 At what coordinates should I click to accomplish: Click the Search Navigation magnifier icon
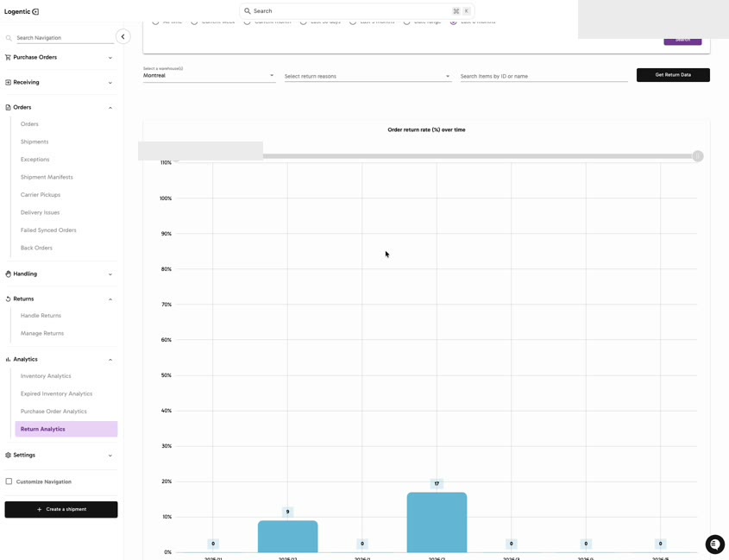(x=9, y=38)
